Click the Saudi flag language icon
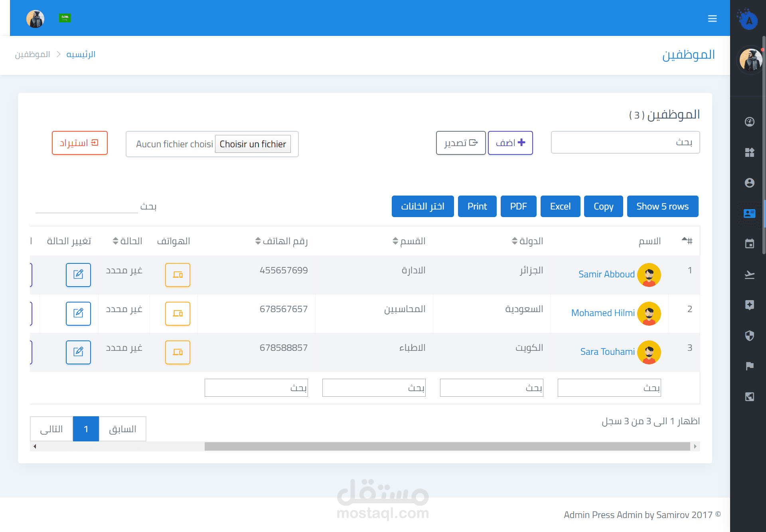766x532 pixels. tap(65, 18)
